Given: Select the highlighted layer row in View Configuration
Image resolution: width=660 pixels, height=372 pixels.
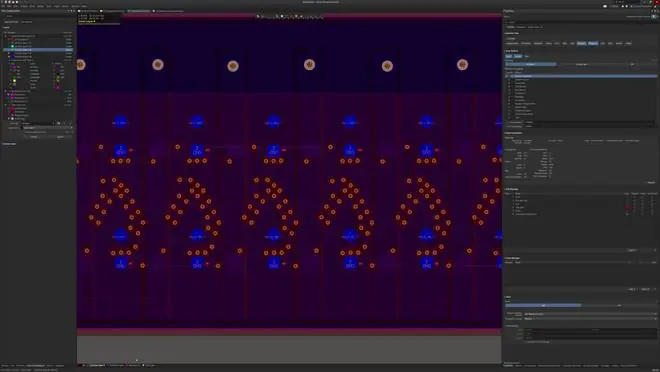Looking at the screenshot, I should (x=38, y=50).
